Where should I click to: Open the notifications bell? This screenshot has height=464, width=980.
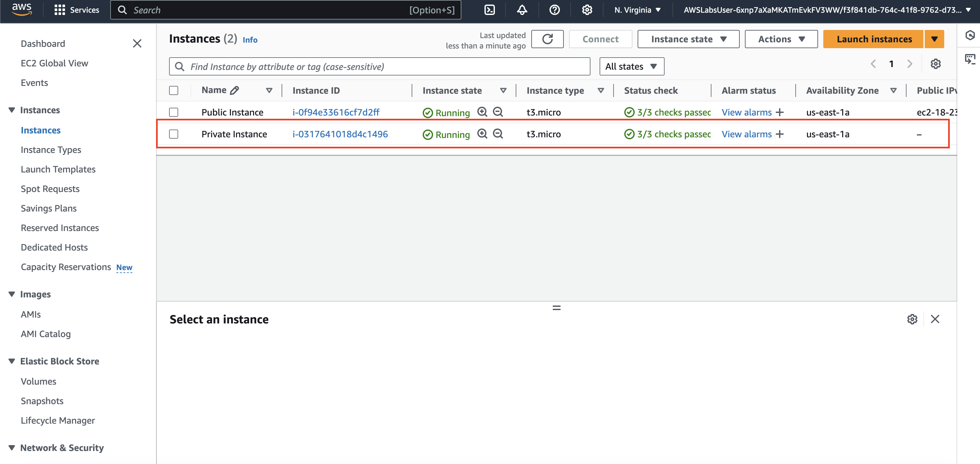click(x=522, y=10)
